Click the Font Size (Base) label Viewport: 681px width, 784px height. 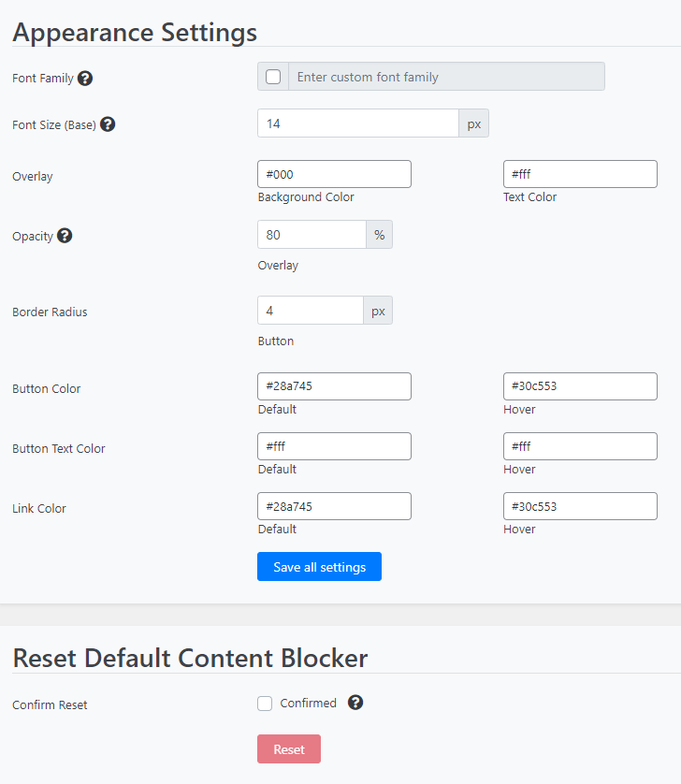54,125
